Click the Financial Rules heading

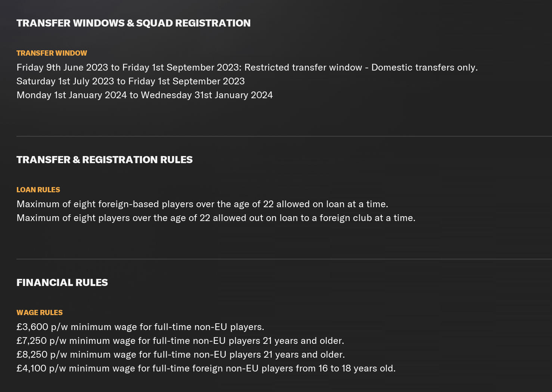[62, 283]
